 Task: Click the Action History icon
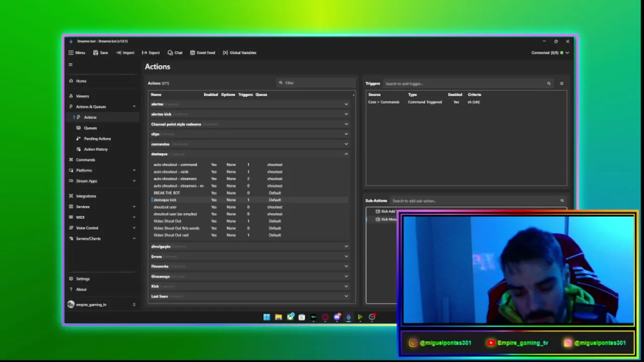click(x=78, y=149)
